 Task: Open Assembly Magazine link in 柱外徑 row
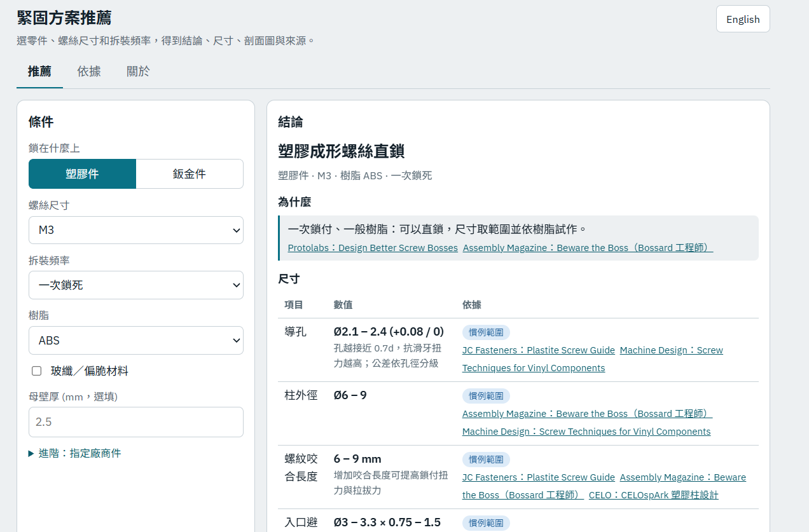click(587, 414)
